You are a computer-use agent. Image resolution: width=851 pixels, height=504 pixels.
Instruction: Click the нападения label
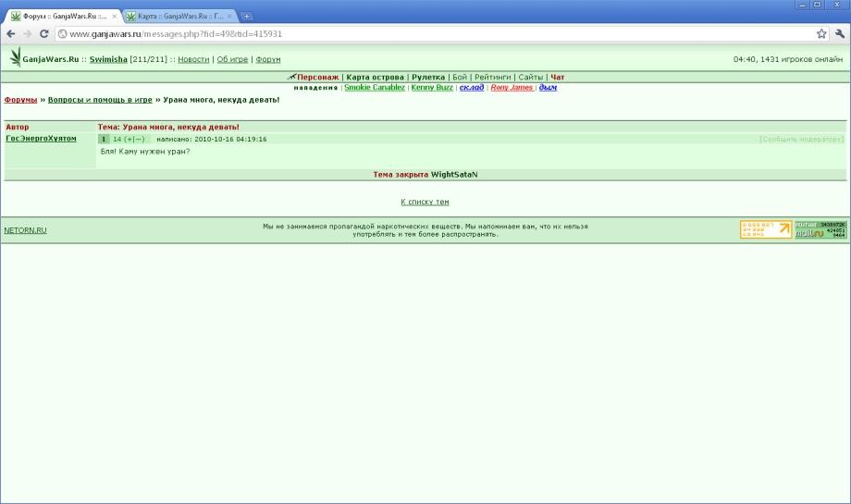tap(315, 87)
